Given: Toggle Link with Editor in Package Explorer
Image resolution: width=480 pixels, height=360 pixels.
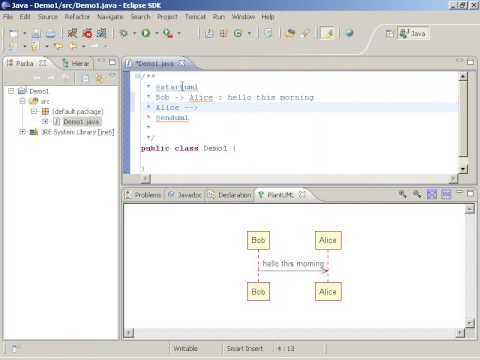Looking at the screenshot, I should (x=99, y=78).
